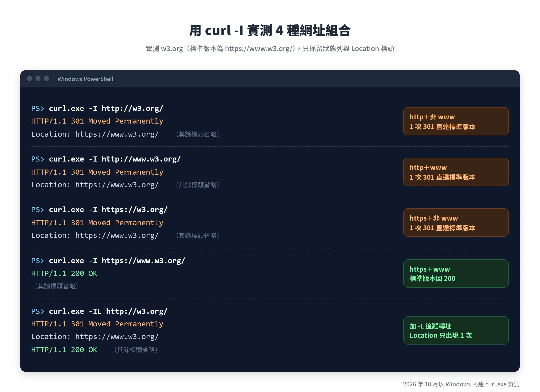Click command curl.exe -I http://w3.org/
Screen dimensions: 540x392
tap(106, 108)
